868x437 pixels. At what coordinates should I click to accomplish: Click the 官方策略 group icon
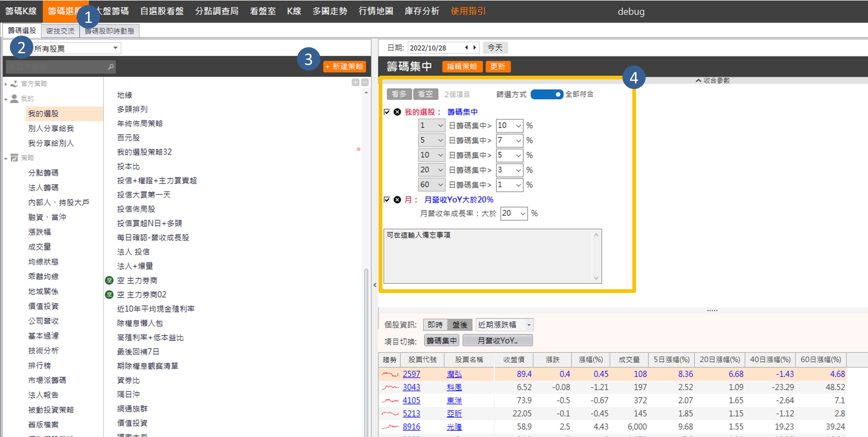point(14,84)
